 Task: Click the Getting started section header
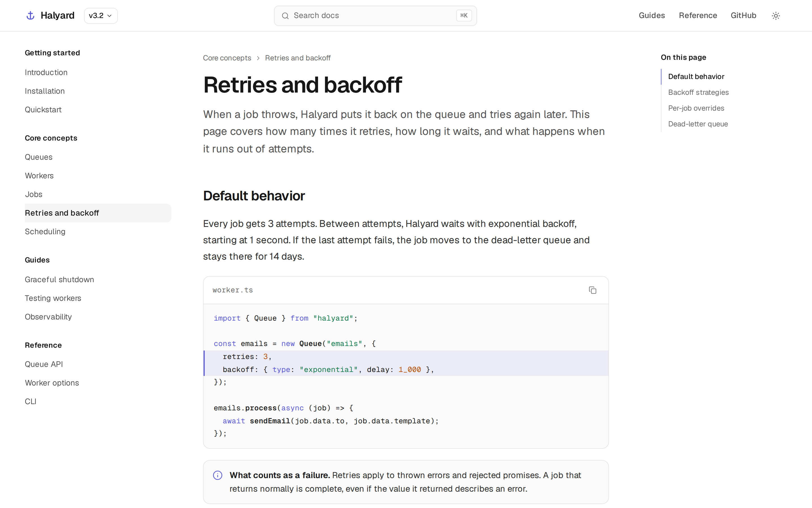tap(52, 53)
